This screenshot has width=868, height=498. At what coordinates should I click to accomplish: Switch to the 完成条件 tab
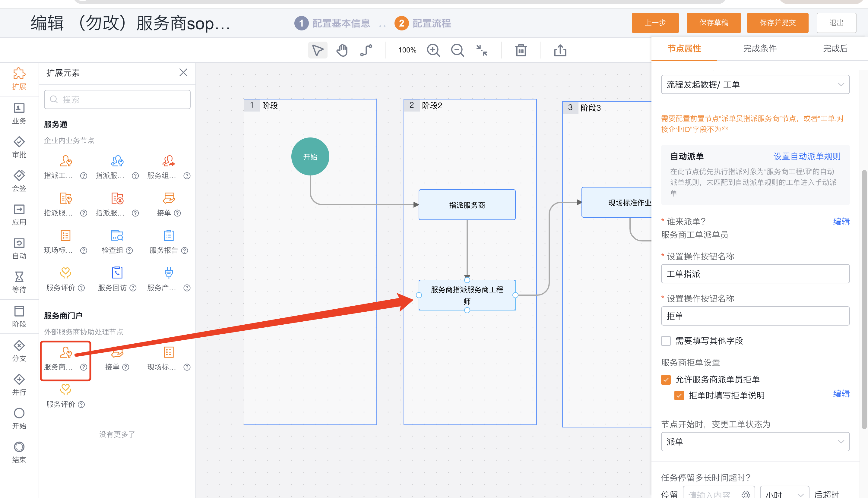point(760,49)
